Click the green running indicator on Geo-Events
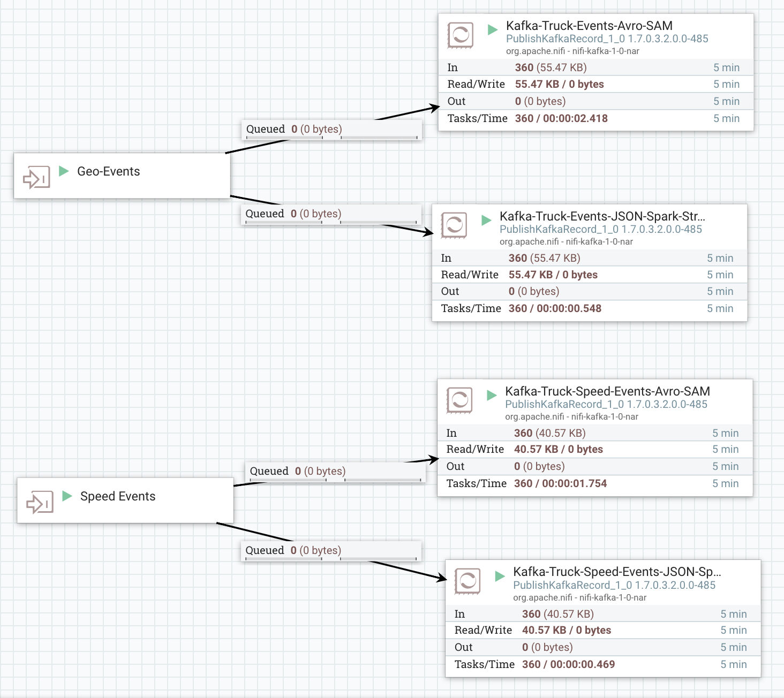Screen dimensions: 784x698 click(64, 171)
